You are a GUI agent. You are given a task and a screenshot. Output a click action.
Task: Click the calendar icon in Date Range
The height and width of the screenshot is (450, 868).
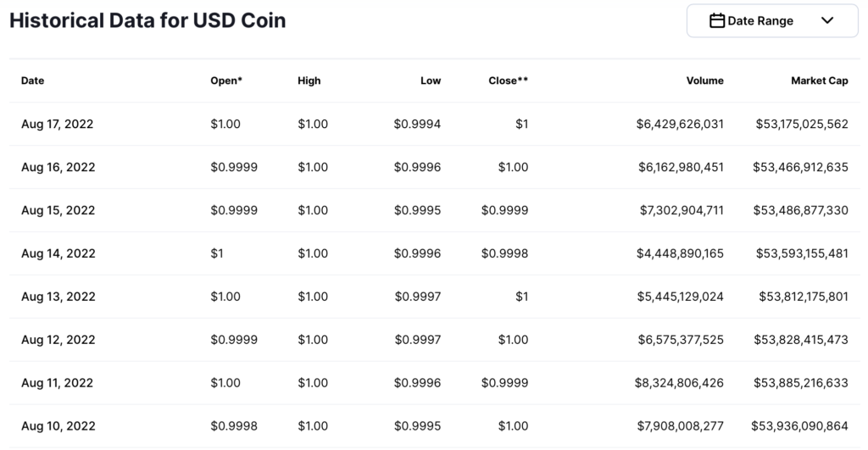click(717, 21)
